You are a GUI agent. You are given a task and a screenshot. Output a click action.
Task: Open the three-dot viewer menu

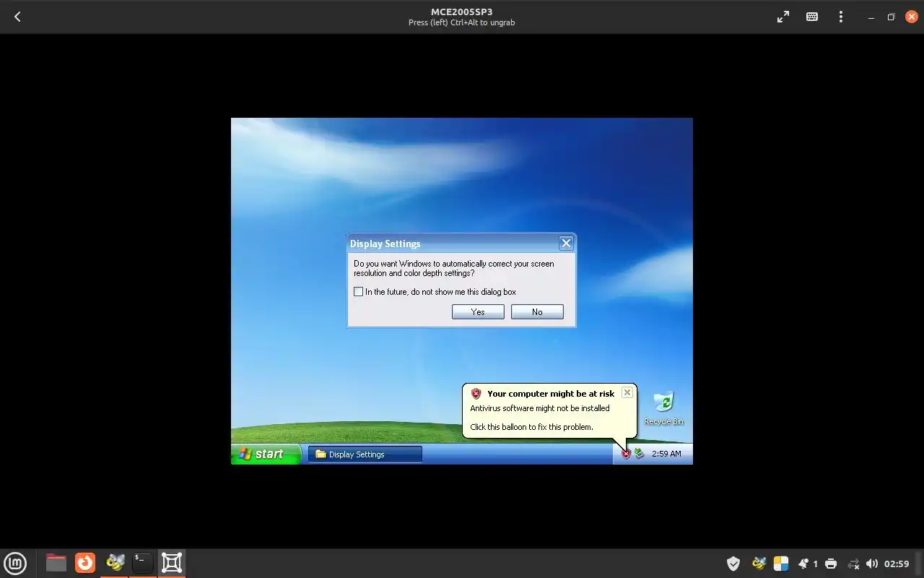[841, 17]
